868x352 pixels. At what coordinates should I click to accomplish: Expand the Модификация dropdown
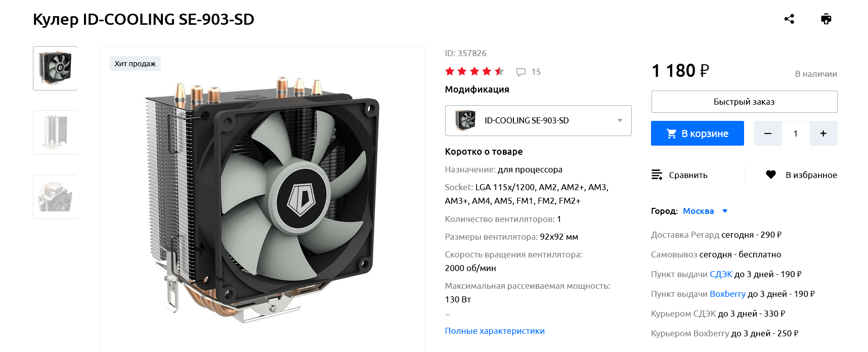coord(538,120)
